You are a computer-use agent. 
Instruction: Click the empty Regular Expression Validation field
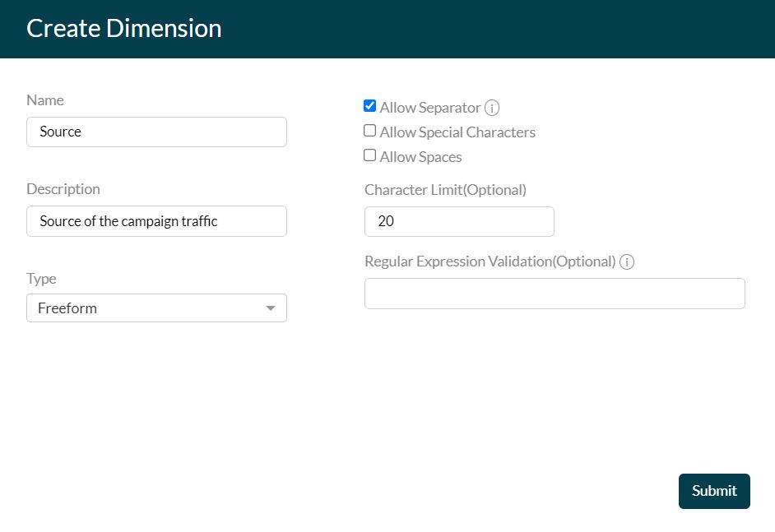555,293
